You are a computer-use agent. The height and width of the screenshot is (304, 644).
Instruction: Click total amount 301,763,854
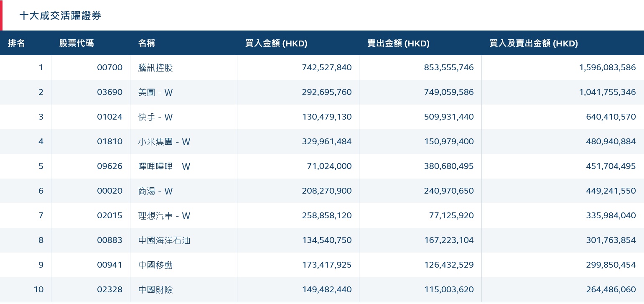611,240
